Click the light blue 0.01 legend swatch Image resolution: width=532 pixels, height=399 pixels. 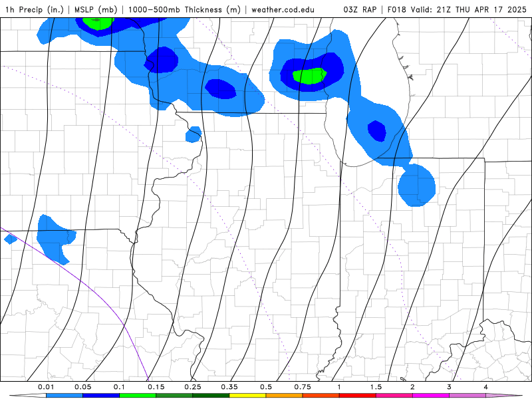tap(65, 396)
